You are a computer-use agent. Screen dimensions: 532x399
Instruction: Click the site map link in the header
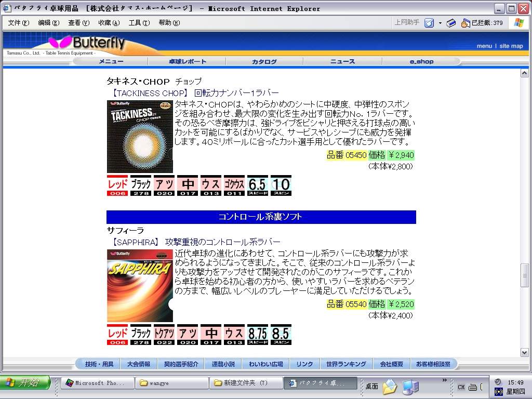pyautogui.click(x=511, y=46)
